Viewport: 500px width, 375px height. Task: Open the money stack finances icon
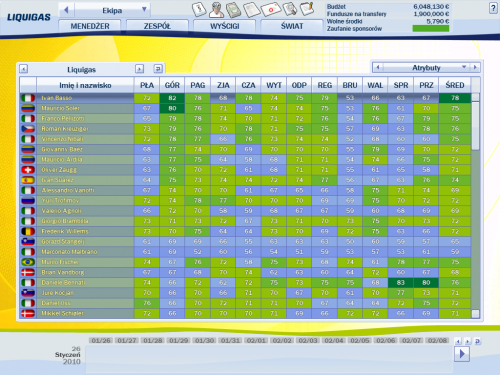click(x=234, y=10)
